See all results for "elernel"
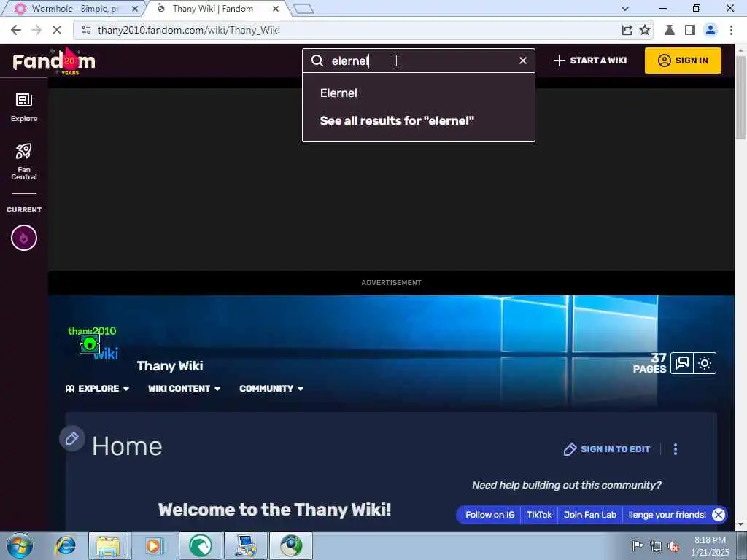Screen dimensions: 747x560 (397, 120)
